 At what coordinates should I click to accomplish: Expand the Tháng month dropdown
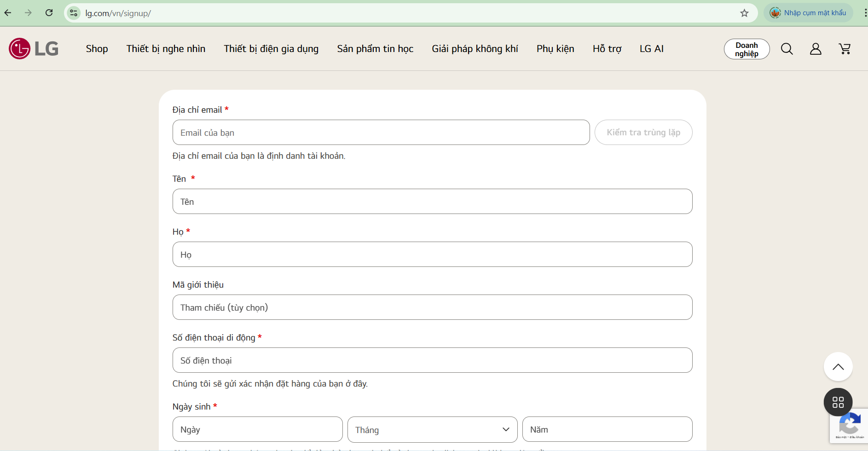tap(432, 430)
